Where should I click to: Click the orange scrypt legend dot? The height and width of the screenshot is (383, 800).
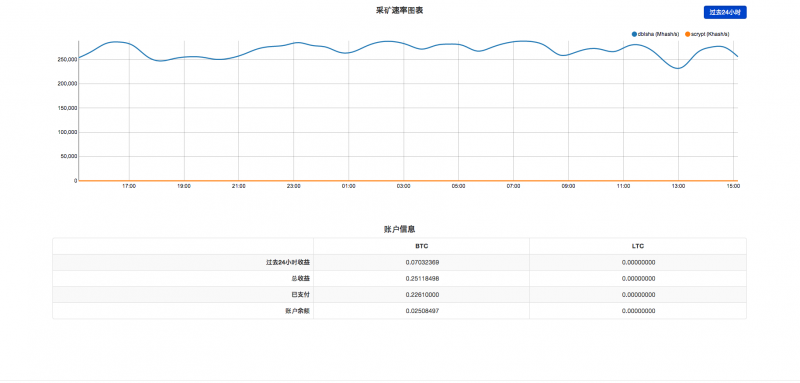coord(687,34)
